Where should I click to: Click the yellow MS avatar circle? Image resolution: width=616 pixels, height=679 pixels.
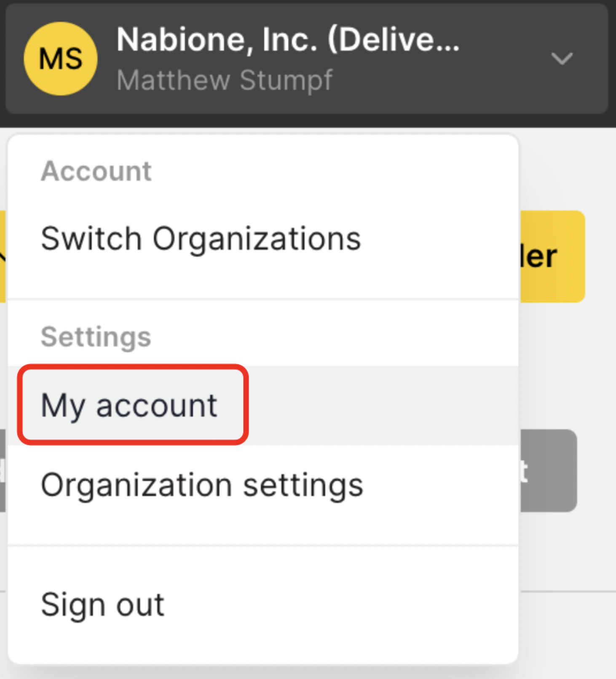tap(61, 59)
